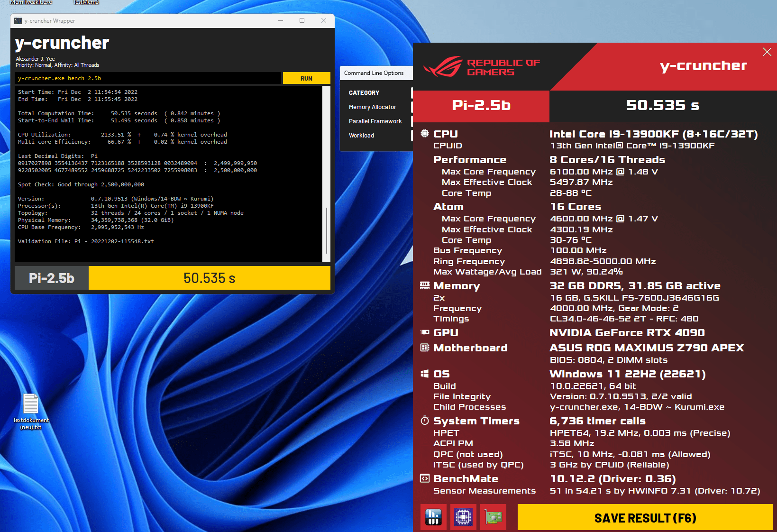Click BIOS: 0804, 2 DIMM slots
The width and height of the screenshot is (777, 532).
609,360
